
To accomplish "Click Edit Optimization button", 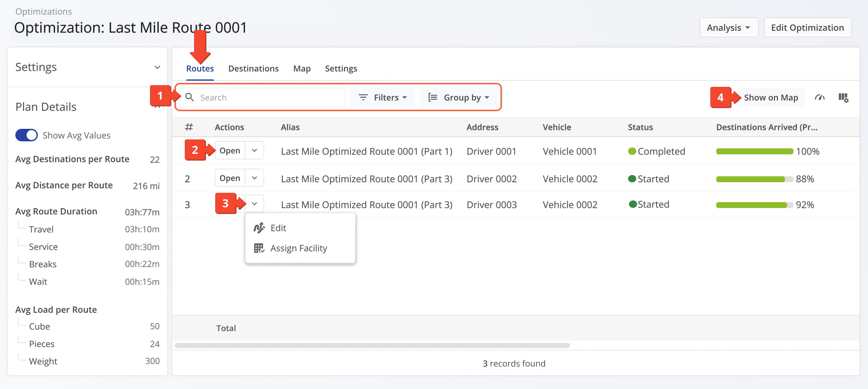I will 807,28.
